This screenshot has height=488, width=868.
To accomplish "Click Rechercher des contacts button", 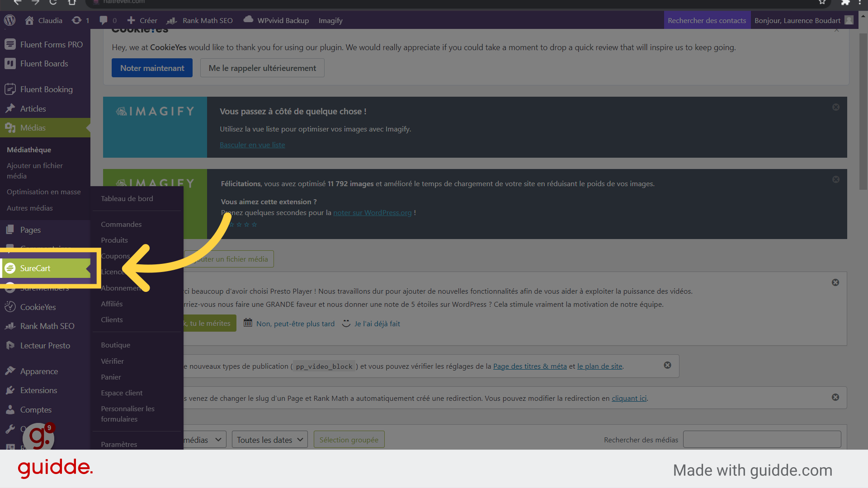I will pos(707,20).
